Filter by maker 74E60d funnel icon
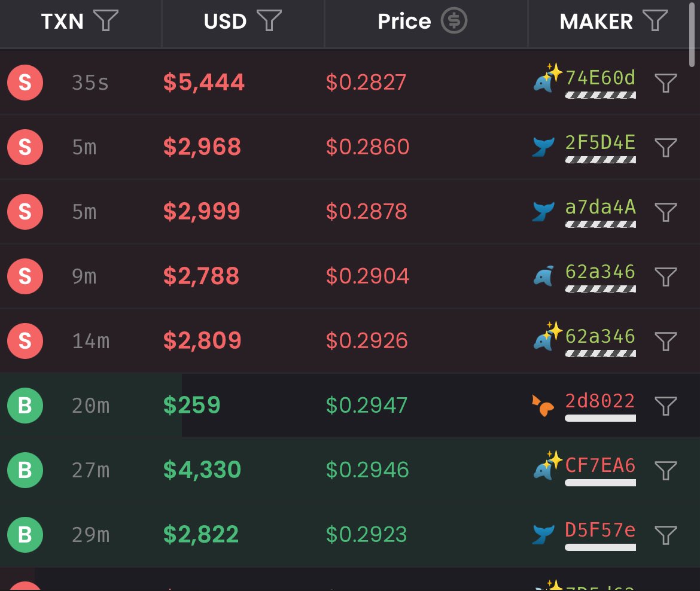700x591 pixels. tap(666, 83)
